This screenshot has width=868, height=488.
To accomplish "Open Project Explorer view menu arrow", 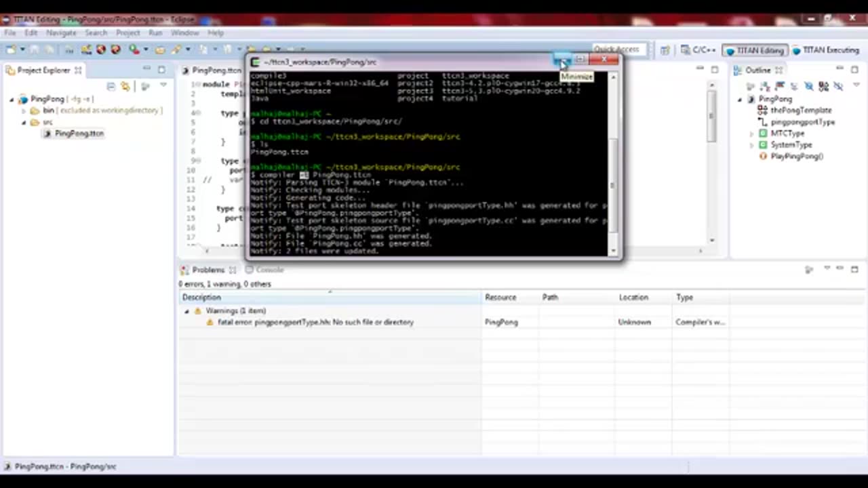I will click(x=163, y=86).
